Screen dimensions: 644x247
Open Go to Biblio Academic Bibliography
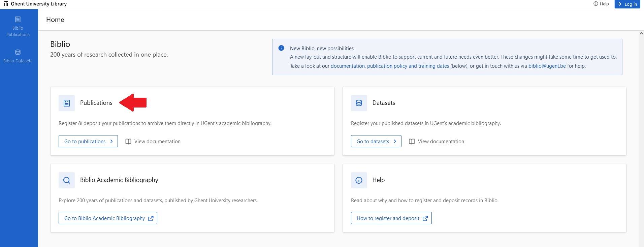click(108, 218)
